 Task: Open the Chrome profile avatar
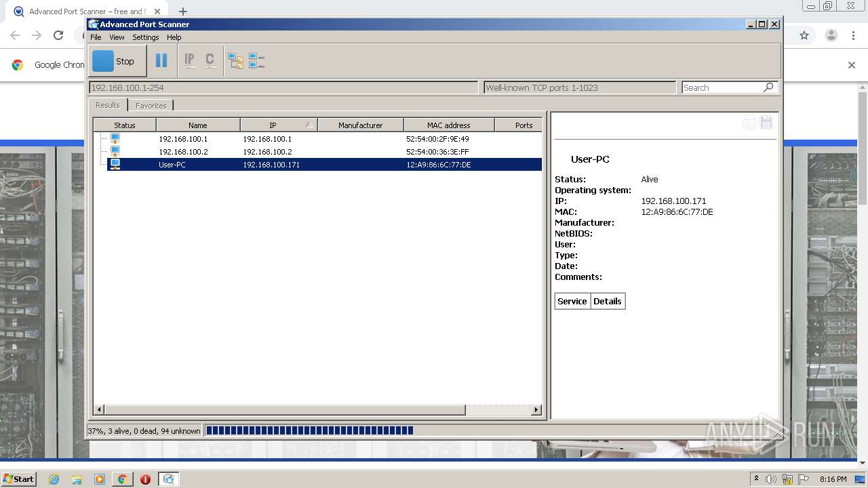click(831, 35)
